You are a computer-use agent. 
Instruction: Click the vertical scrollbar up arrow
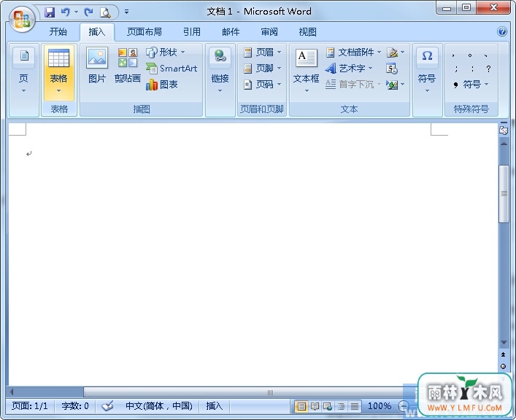click(504, 144)
